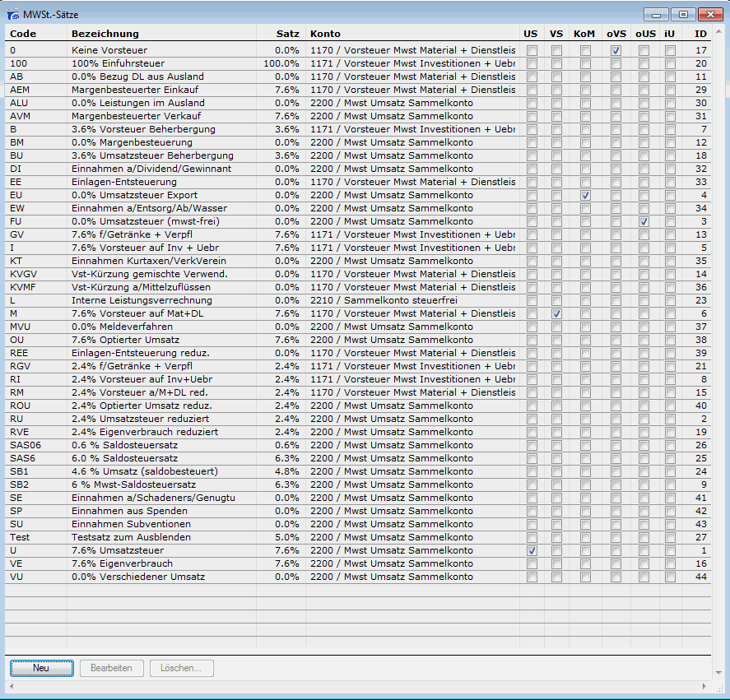Click the Bearbeiten button
This screenshot has width=730, height=700.
[111, 668]
